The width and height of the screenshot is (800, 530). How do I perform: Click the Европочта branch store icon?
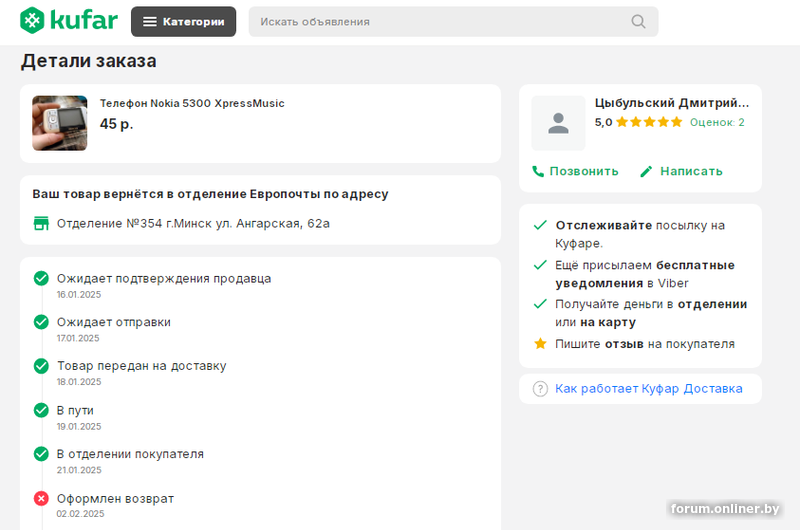coord(41,223)
